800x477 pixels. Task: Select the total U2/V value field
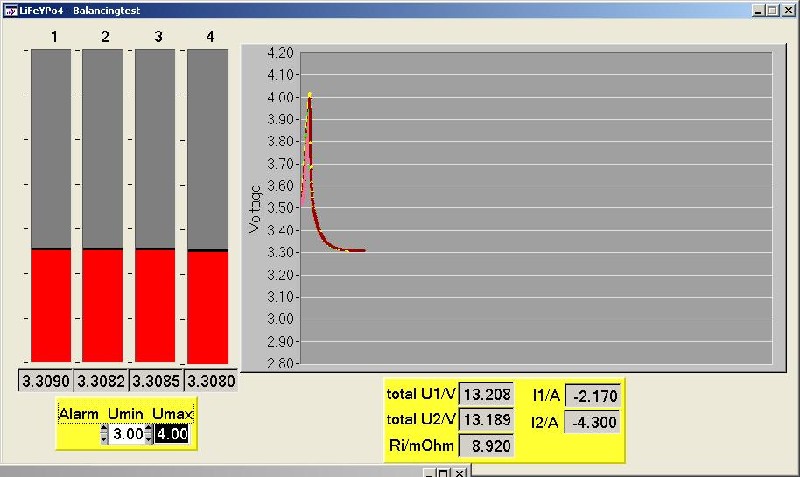pos(485,419)
